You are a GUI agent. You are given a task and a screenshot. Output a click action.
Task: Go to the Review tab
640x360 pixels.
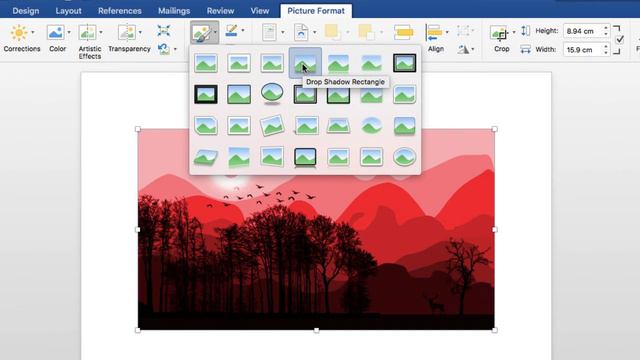[x=220, y=11]
